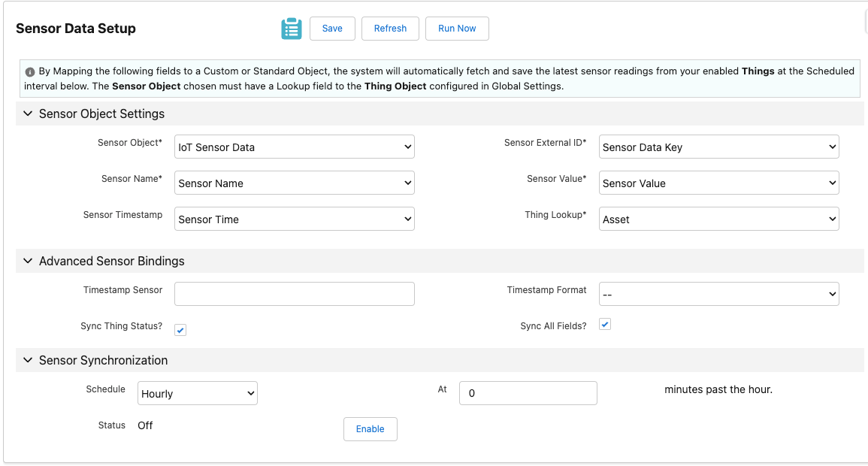Screen dimensions: 868x466
Task: Click the info icon in the banner
Action: point(30,72)
